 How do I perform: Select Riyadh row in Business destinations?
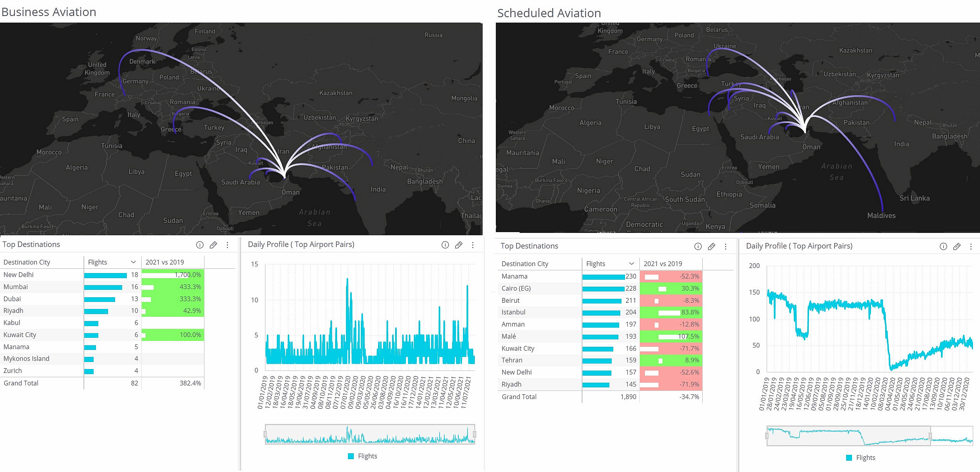click(x=102, y=311)
